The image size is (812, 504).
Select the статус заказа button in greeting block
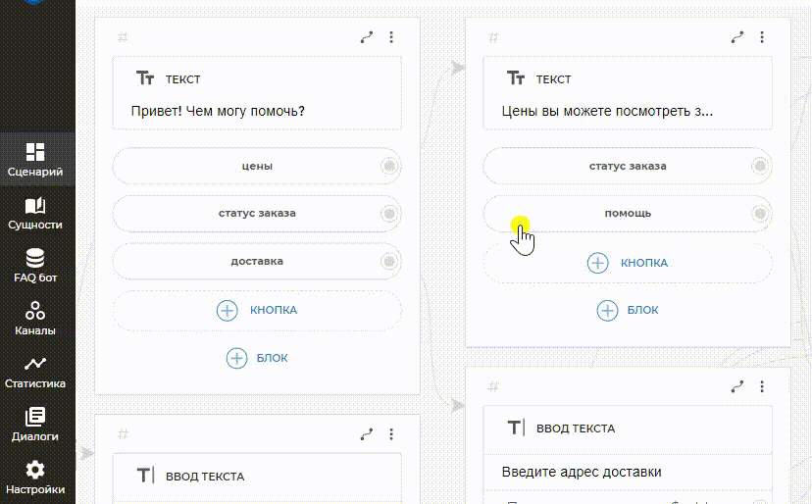coord(257,213)
